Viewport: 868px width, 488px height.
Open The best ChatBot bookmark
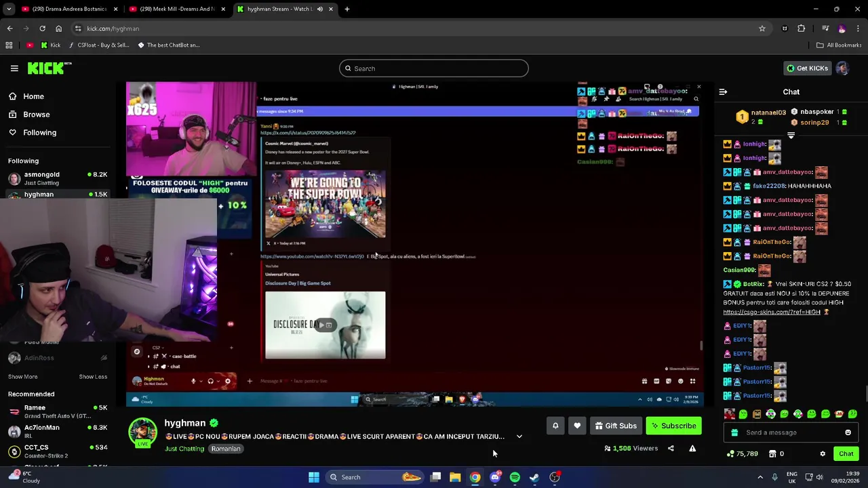click(x=168, y=45)
